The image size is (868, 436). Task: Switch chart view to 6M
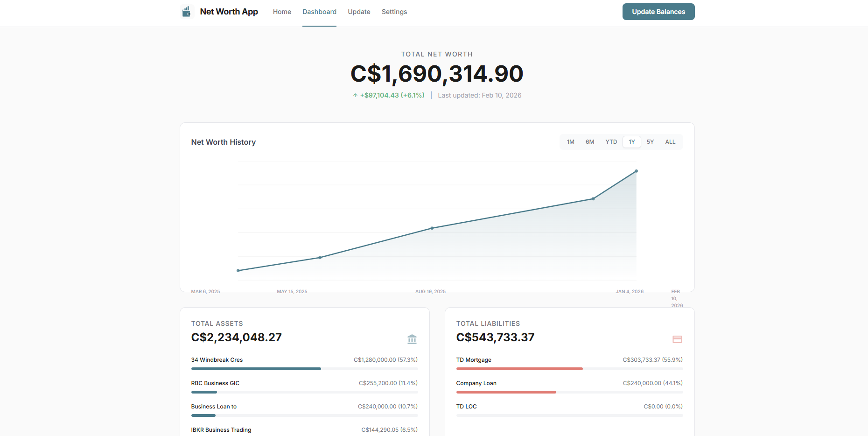click(590, 141)
